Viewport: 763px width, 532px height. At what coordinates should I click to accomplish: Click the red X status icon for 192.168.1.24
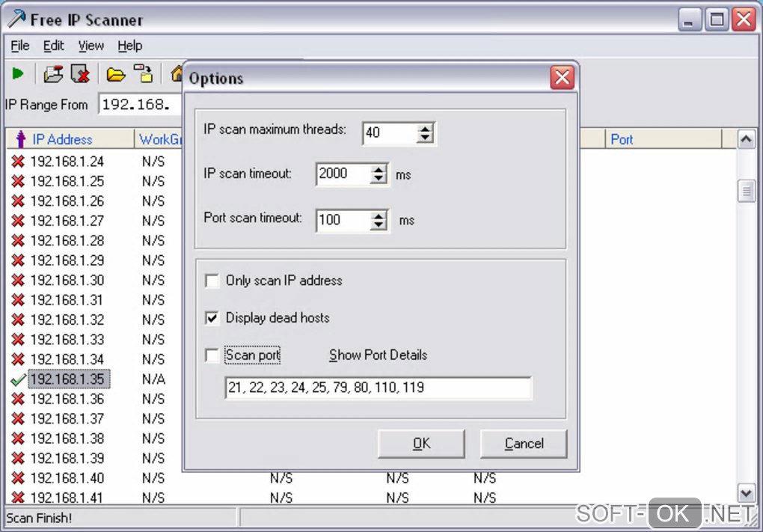(x=18, y=162)
